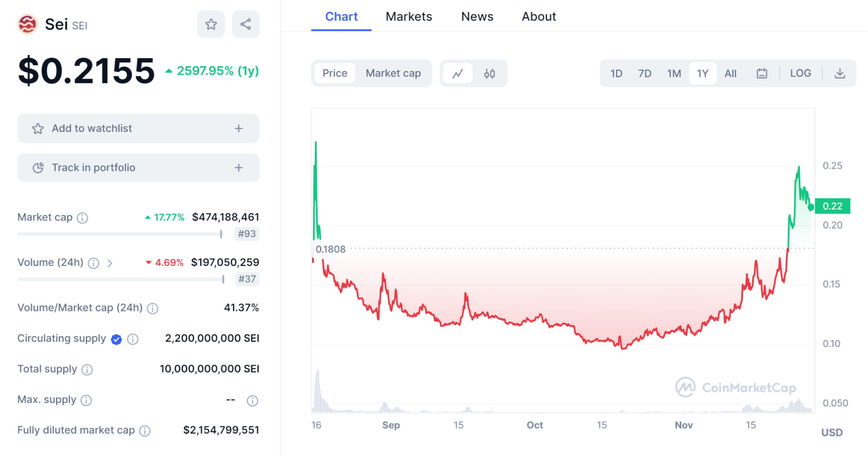Download chart data with the download icon

840,74
